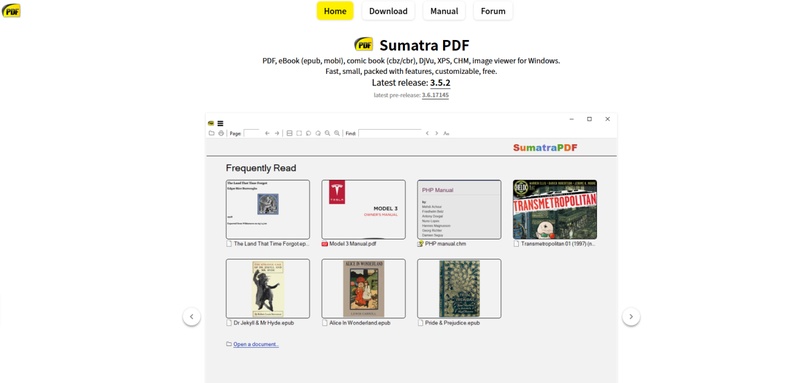Screen dimensions: 800x383
Task: Visit the Forum page
Action: point(493,11)
